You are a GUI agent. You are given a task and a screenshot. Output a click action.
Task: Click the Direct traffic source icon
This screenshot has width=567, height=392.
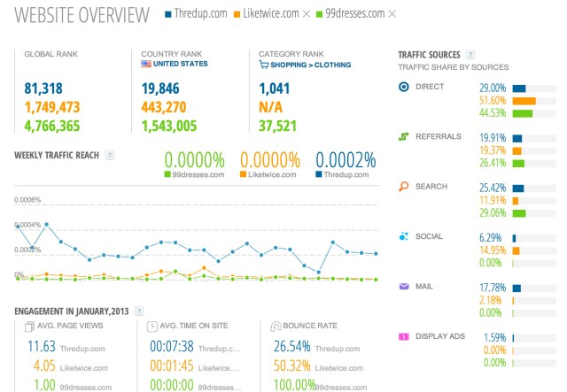(404, 87)
